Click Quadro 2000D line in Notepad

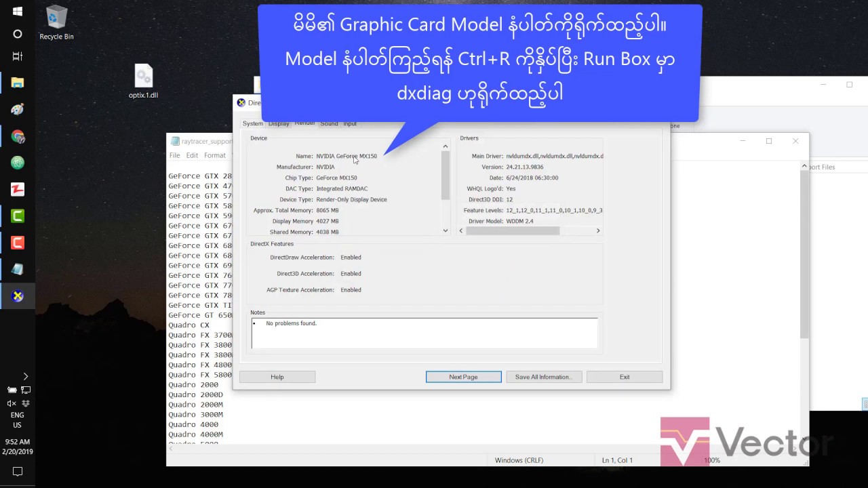pyautogui.click(x=195, y=394)
